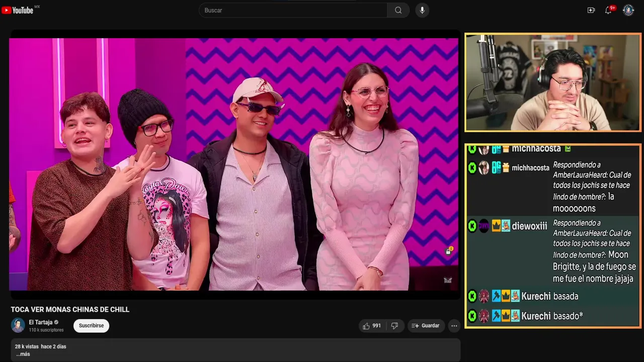Viewport: 644px width, 362px height.
Task: Click the video title text
Action: [x=70, y=310]
